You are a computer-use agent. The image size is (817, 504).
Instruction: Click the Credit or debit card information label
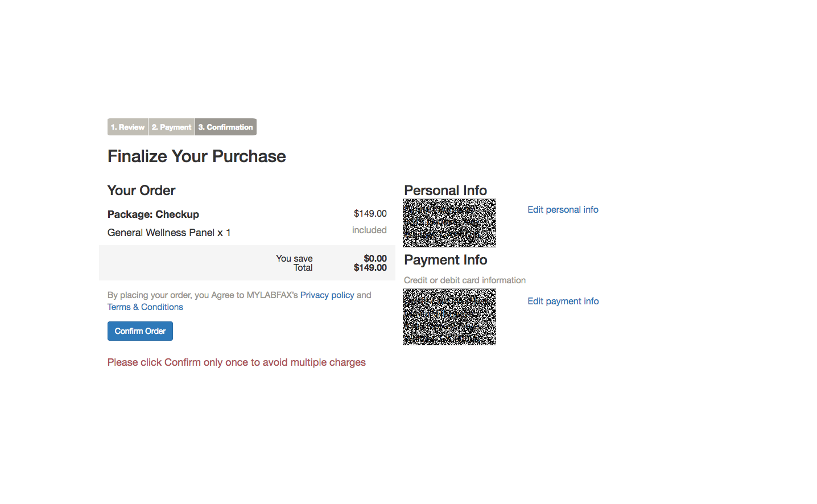coord(465,280)
